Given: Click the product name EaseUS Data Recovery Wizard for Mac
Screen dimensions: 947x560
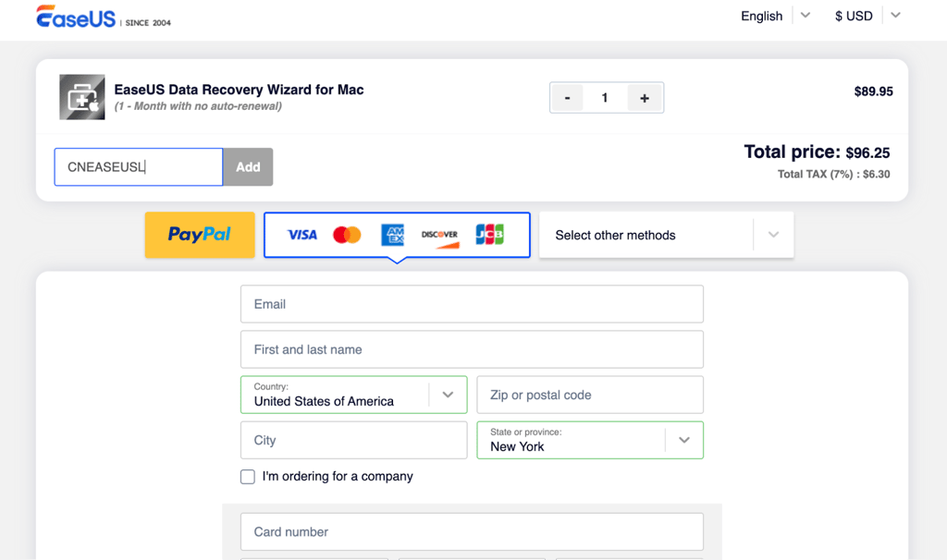Looking at the screenshot, I should click(240, 90).
